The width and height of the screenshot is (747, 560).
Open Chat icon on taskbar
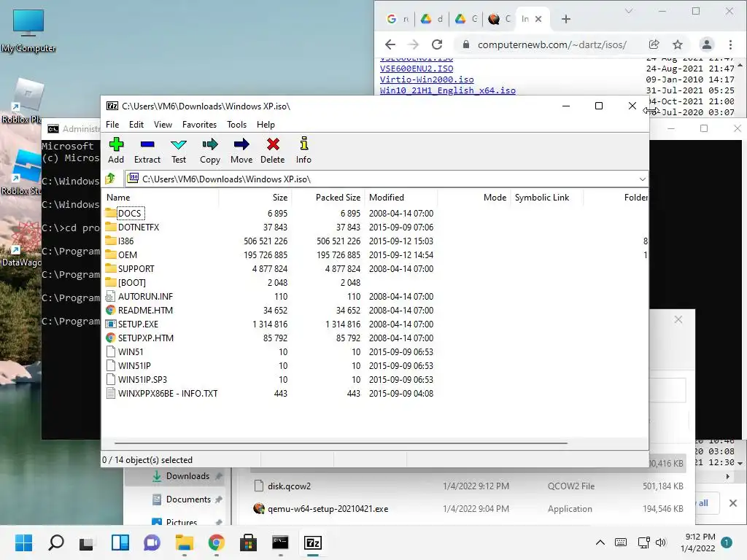(x=152, y=542)
